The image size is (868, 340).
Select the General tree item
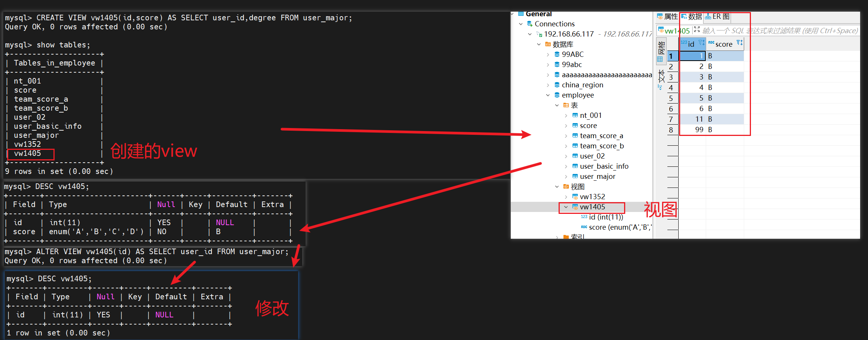point(538,14)
